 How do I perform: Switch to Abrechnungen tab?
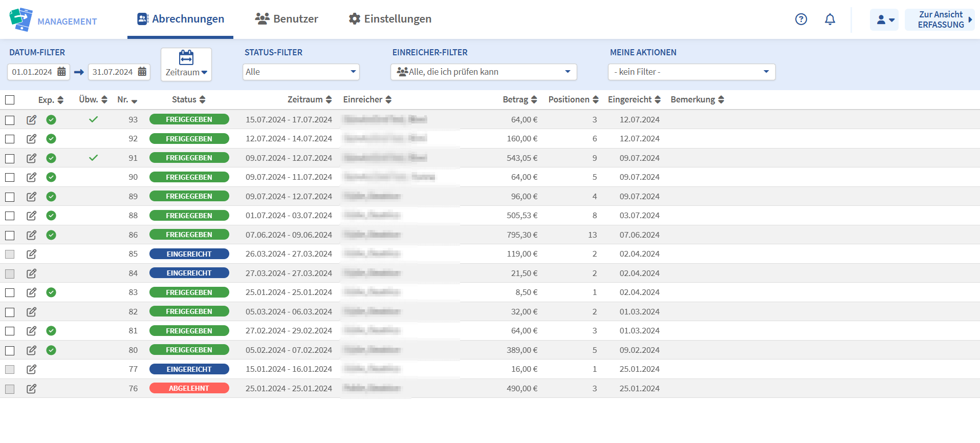tap(180, 19)
